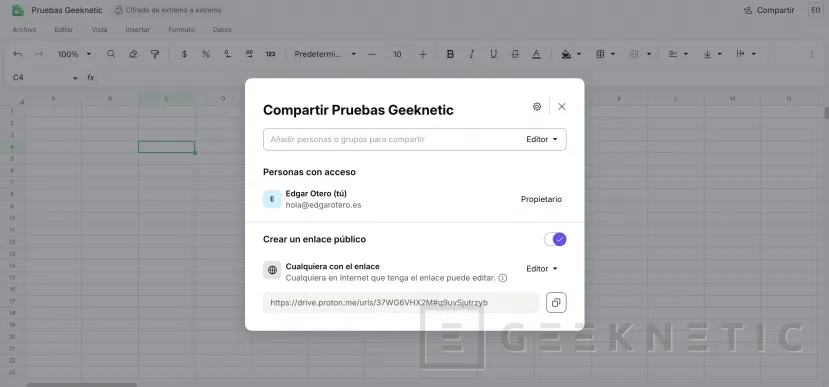Click the globe icon beside Cualquiera con el enlace

[x=272, y=270]
